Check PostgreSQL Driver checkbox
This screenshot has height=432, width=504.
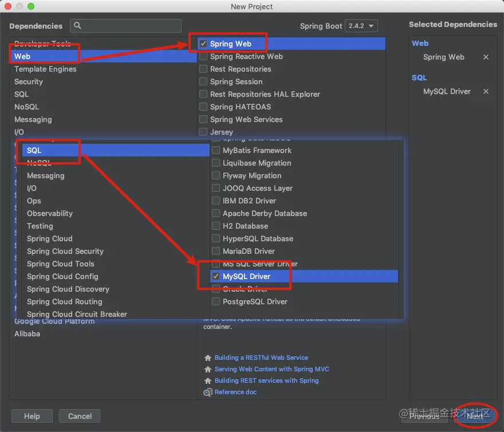coord(216,301)
